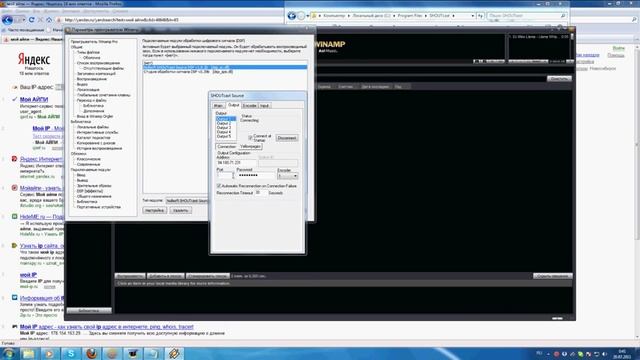Stop page loading in Firefox toolbar
The image size is (640, 360).
point(40,20)
